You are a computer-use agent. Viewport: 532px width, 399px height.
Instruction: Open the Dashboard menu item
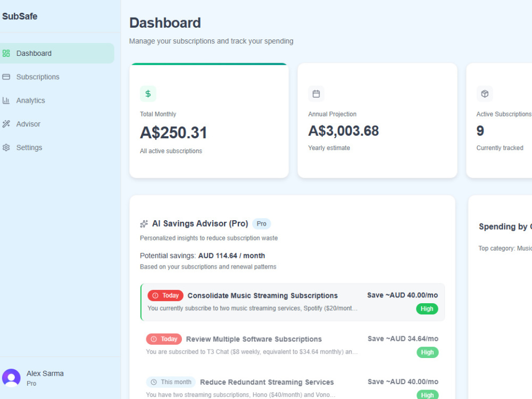click(x=57, y=53)
